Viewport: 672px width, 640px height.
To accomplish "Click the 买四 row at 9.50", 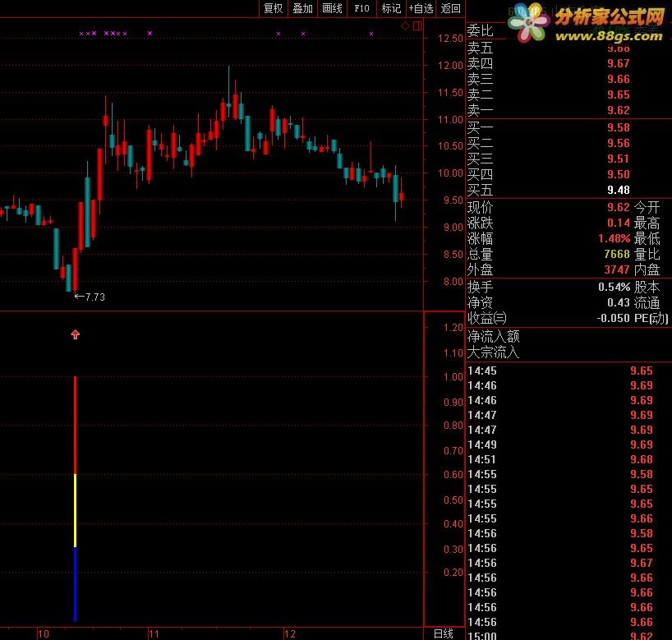I will pyautogui.click(x=569, y=174).
